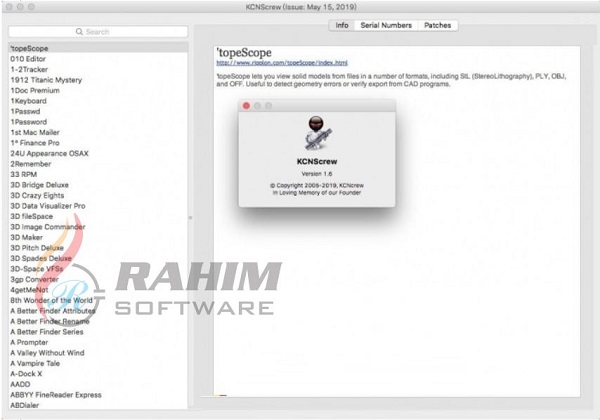This screenshot has height=420, width=600.
Task: Select A Prompter in the list
Action: pos(98,342)
